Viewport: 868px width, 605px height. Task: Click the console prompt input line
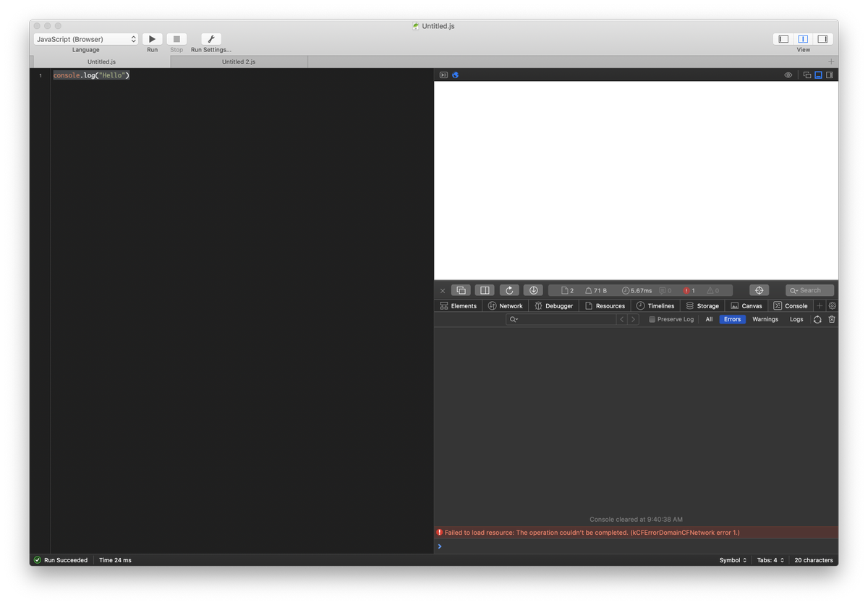(x=637, y=546)
